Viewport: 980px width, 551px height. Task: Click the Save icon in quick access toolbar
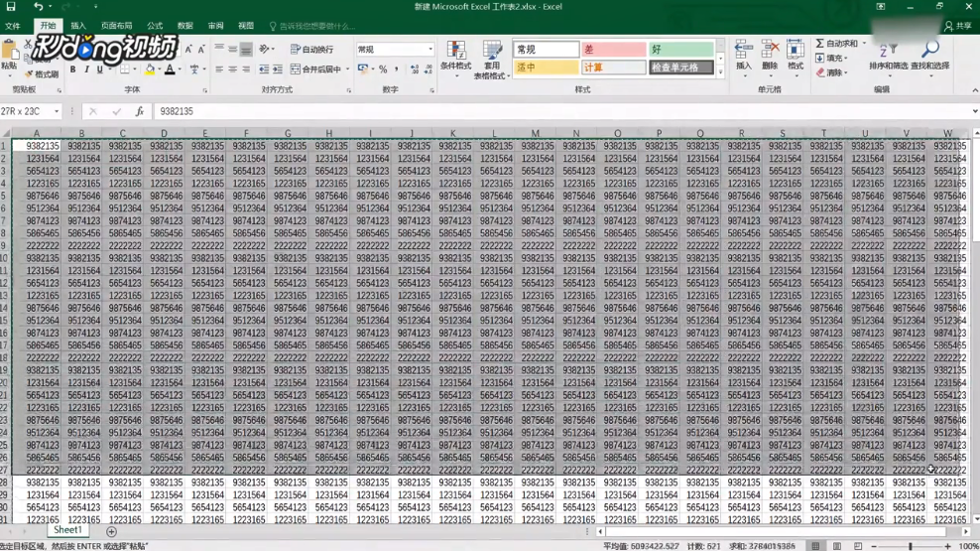pos(11,6)
